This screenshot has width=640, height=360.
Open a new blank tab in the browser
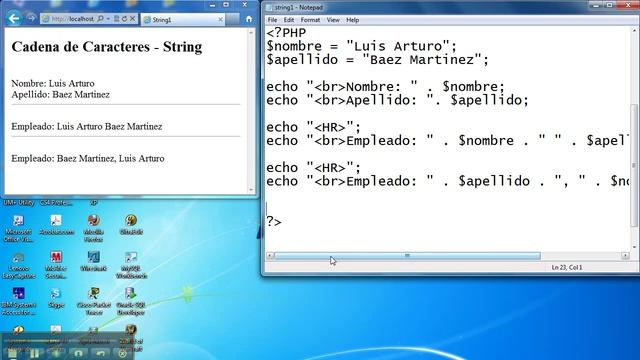click(232, 20)
